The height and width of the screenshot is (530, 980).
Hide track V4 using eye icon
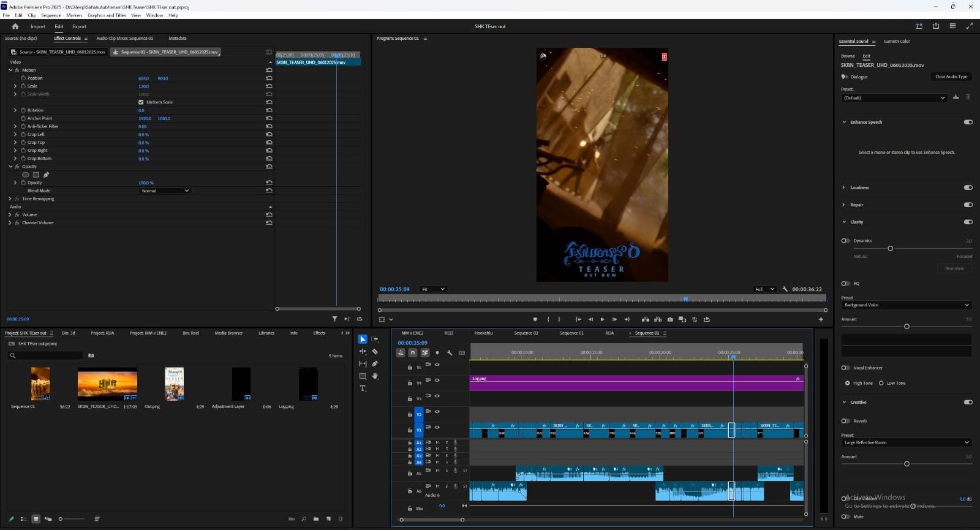(437, 380)
